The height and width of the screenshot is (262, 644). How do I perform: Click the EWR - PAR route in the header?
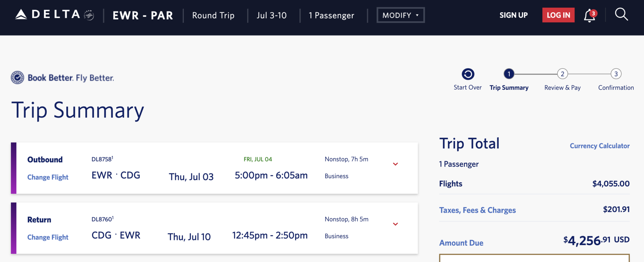point(143,15)
